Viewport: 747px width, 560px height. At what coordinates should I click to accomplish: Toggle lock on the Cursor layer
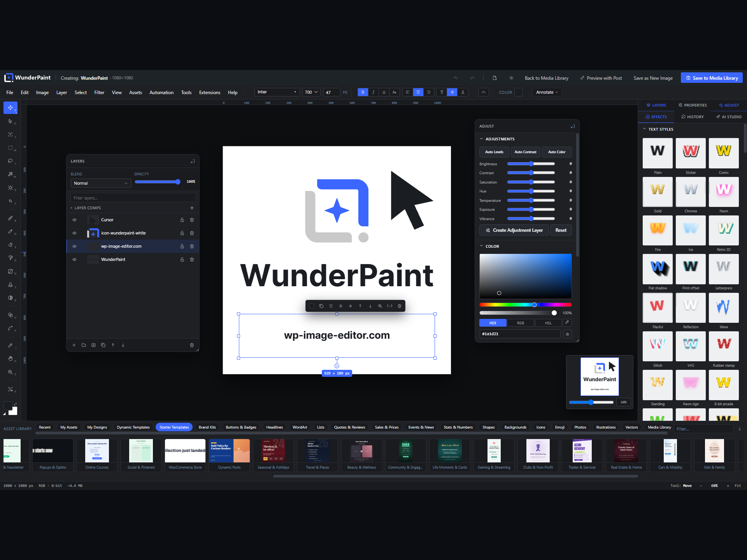click(182, 220)
